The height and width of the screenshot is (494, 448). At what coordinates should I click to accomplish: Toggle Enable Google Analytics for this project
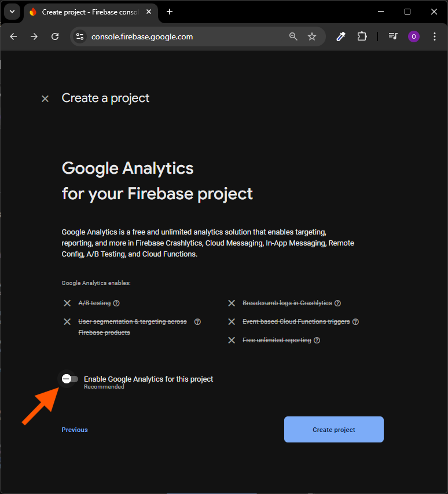pyautogui.click(x=69, y=379)
